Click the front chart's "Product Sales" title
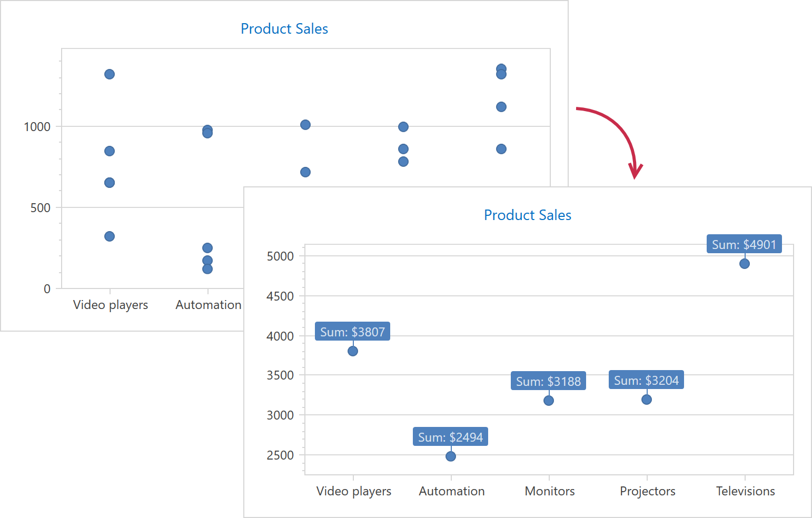 click(527, 215)
